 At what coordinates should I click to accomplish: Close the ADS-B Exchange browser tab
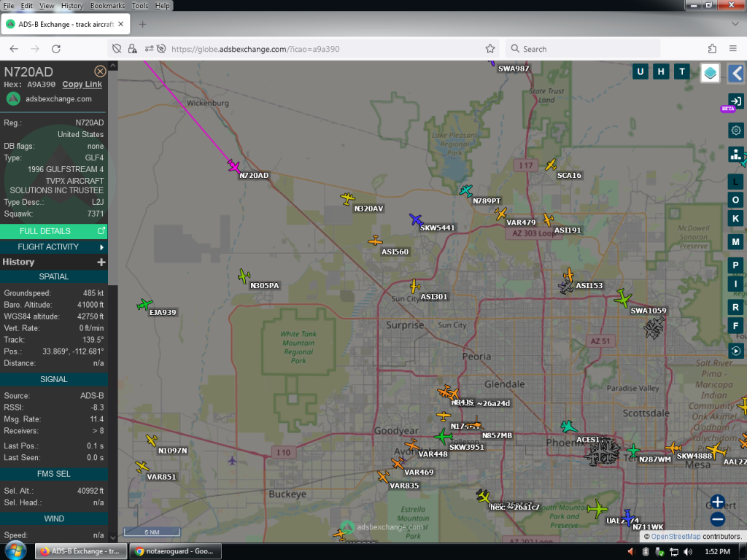[121, 24]
